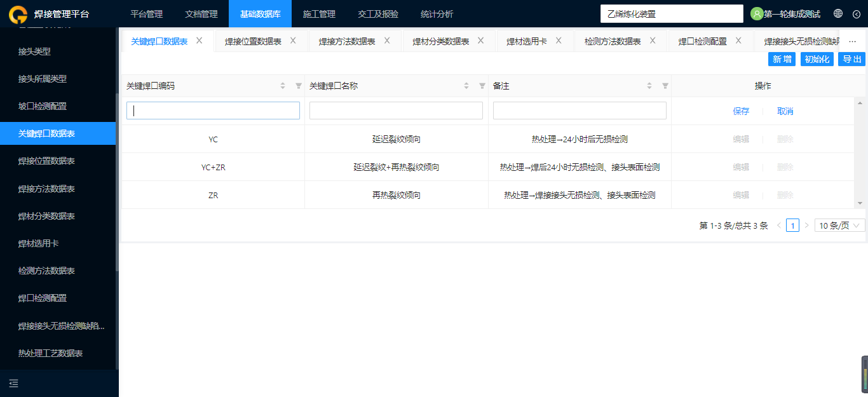Click the 第一轮集成测试 username
Viewport: 868px width, 397px height.
(792, 14)
